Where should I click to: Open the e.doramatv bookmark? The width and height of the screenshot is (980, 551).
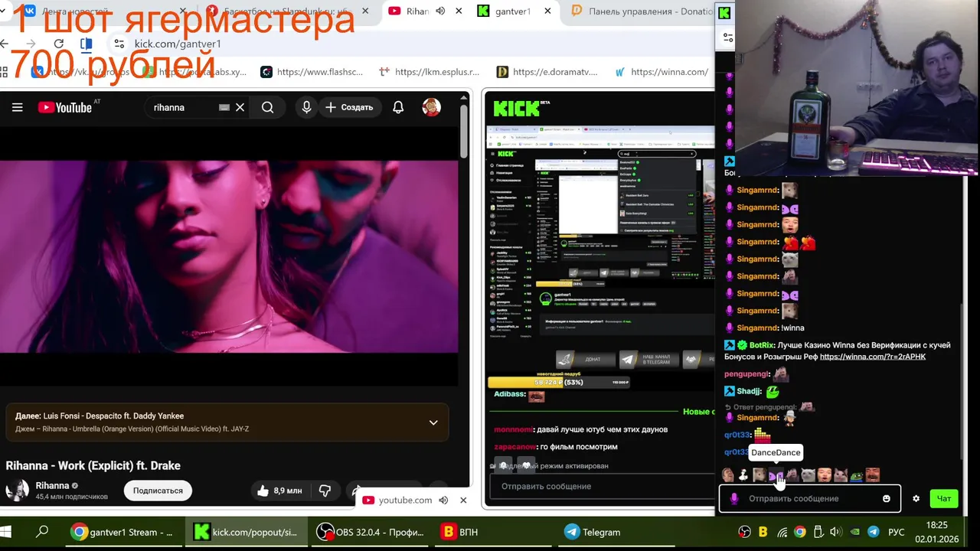tap(547, 72)
